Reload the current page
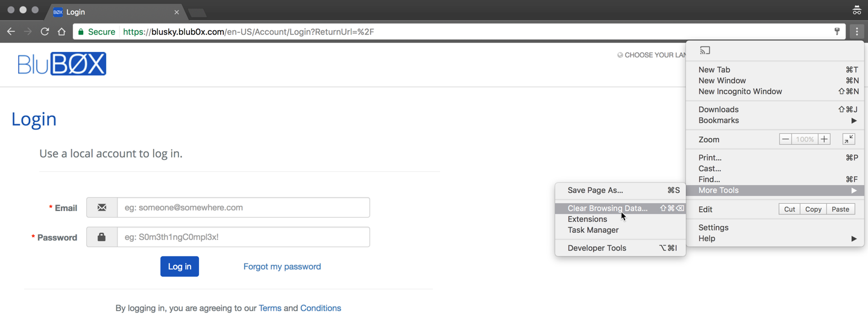 point(45,31)
